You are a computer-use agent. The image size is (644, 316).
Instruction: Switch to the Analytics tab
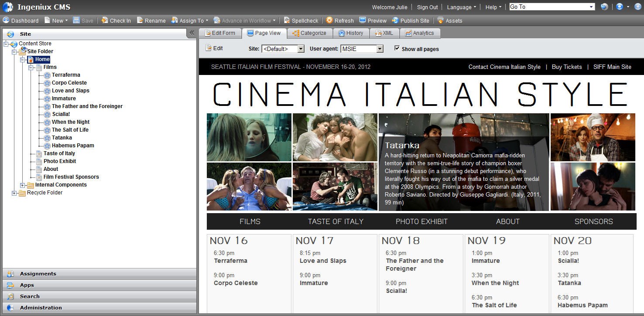click(420, 33)
